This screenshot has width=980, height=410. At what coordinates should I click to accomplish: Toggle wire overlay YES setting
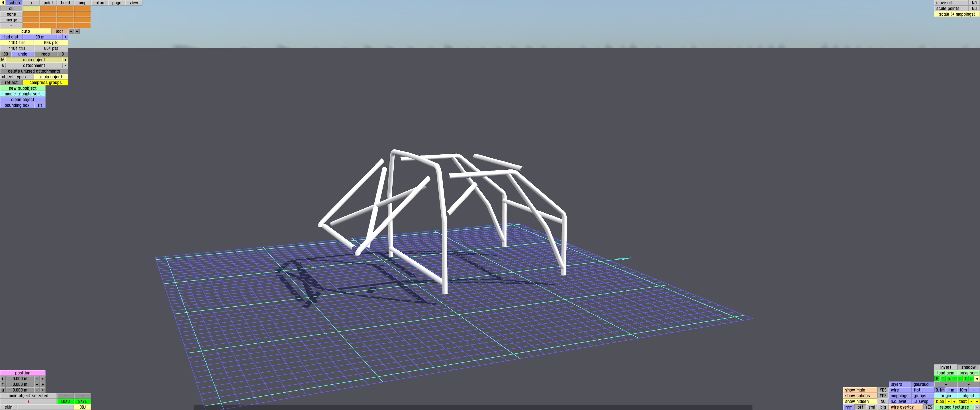(x=928, y=407)
